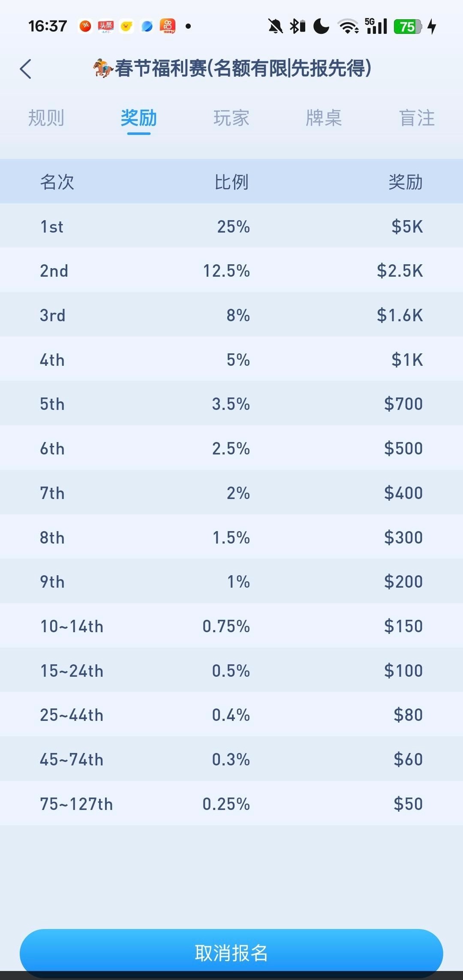
Task: Tap the 1st place reward row
Action: [x=231, y=226]
